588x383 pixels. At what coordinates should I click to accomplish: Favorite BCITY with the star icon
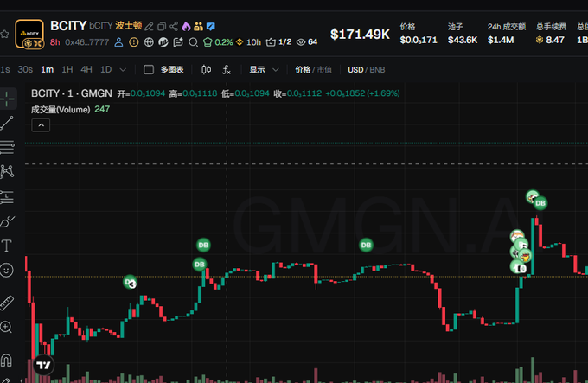4,34
